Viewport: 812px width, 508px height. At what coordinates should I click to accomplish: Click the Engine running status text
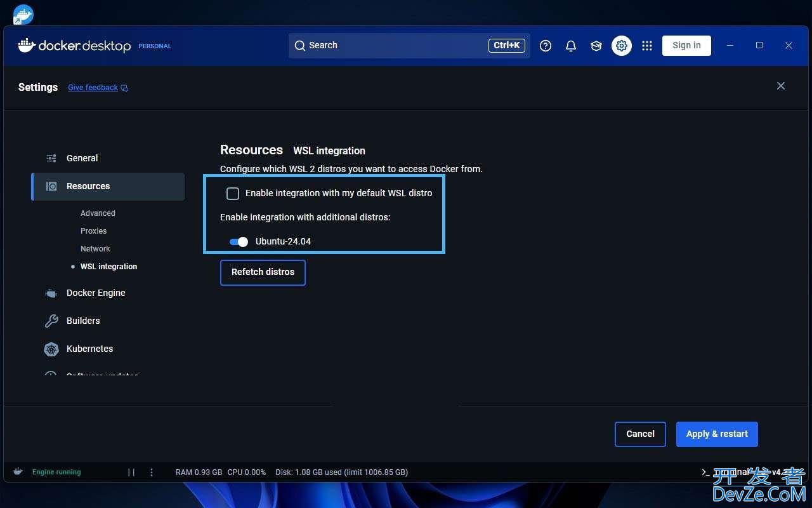[56, 472]
